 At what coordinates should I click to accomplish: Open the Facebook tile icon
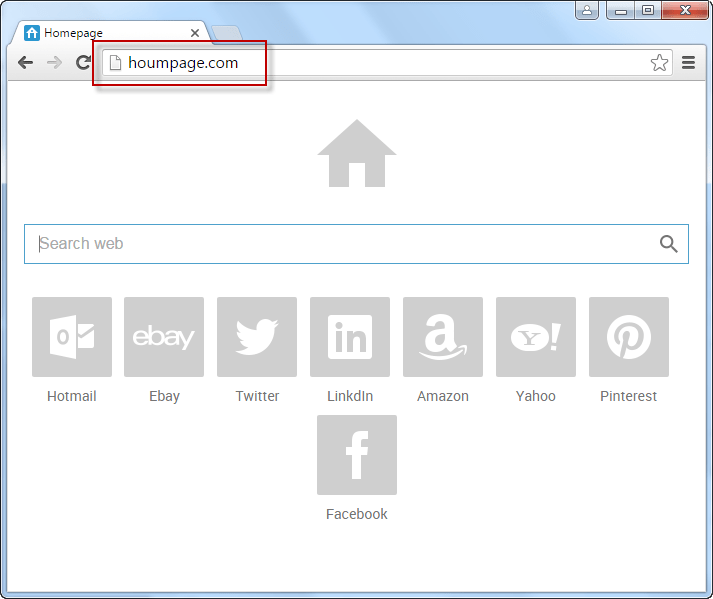pyautogui.click(x=357, y=455)
